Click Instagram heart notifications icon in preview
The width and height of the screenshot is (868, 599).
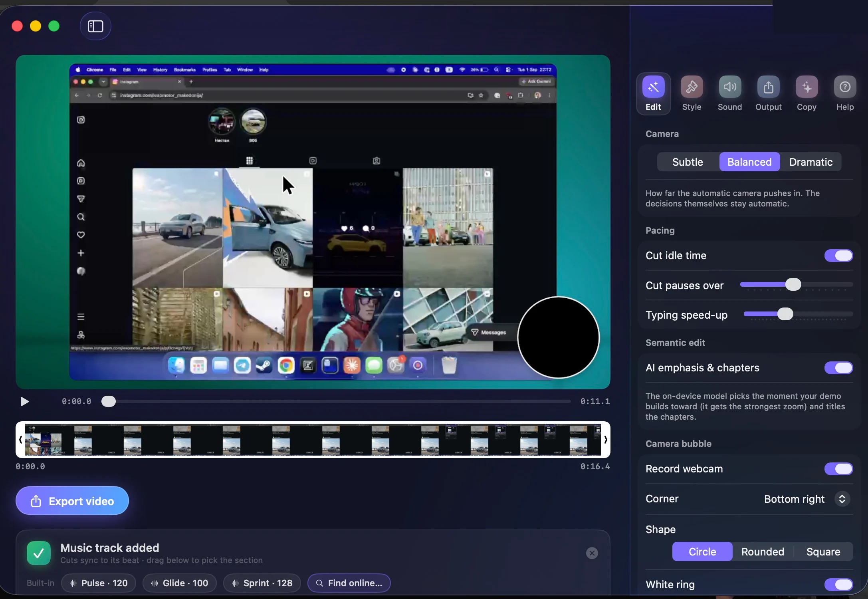point(81,235)
